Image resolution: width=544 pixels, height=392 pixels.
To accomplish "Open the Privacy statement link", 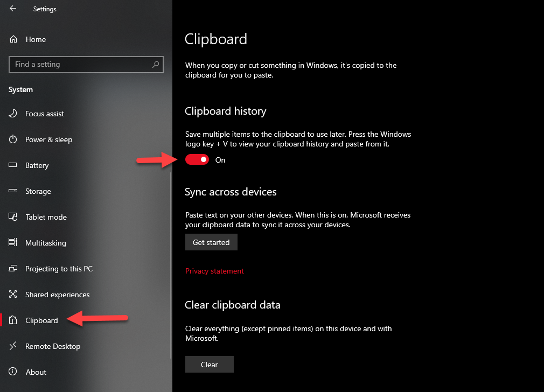I will click(214, 271).
